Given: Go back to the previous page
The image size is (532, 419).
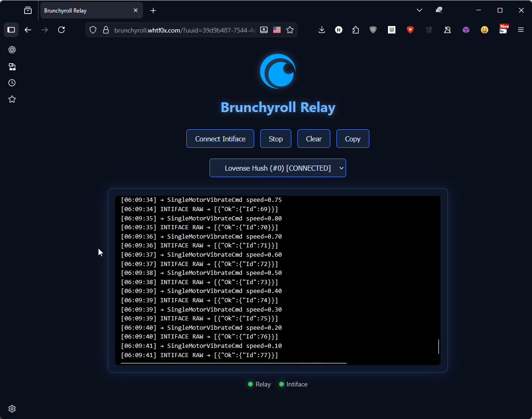Looking at the screenshot, I should coord(28,30).
